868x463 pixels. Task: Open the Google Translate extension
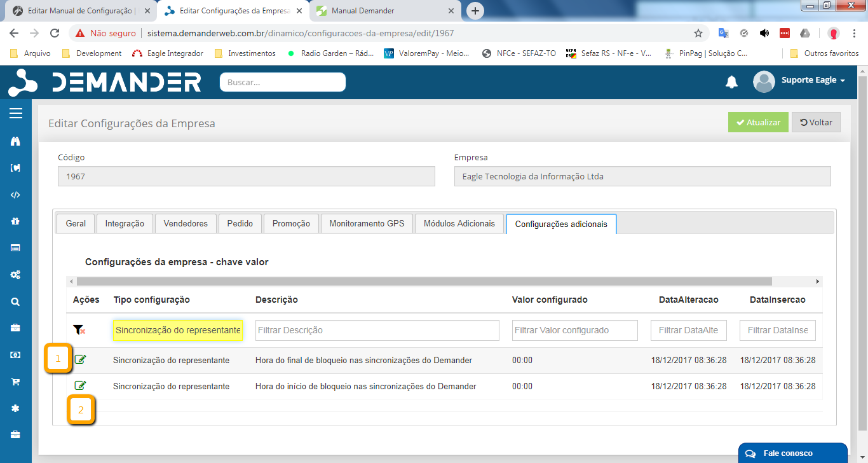point(723,33)
